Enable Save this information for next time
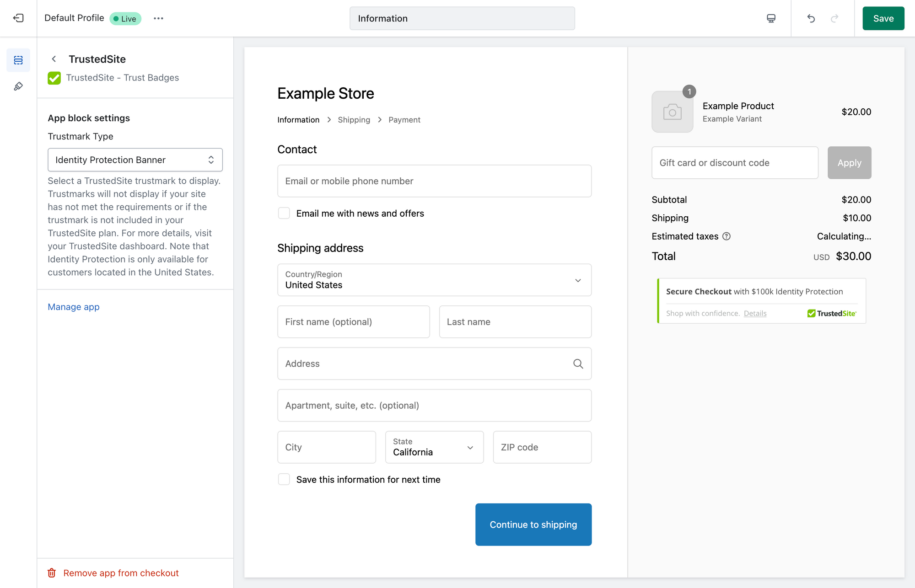 click(x=284, y=479)
